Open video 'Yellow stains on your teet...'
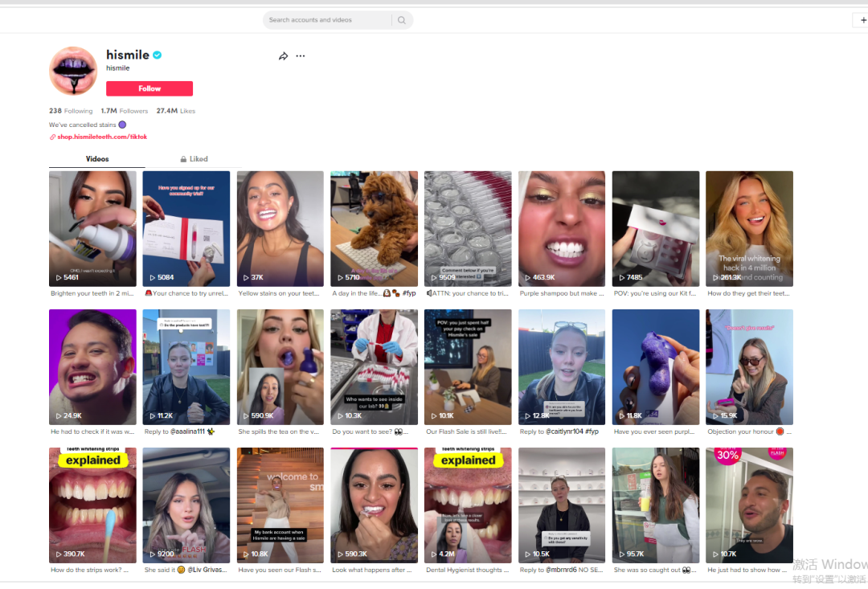 [280, 229]
